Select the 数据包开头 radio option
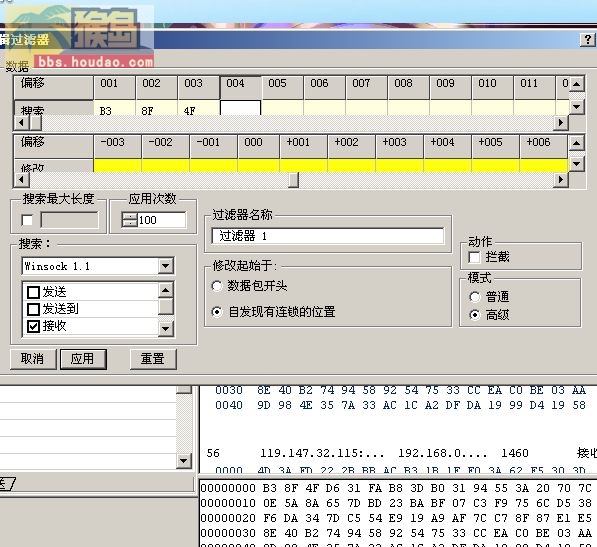 [217, 285]
